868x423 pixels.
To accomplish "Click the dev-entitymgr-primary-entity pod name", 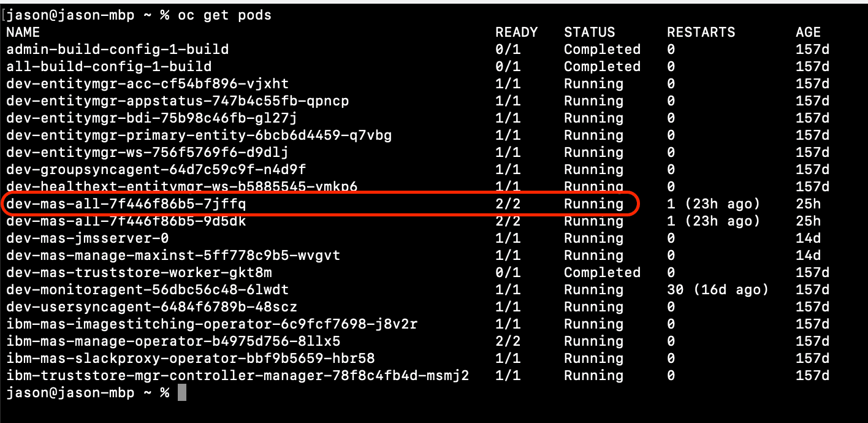I will pos(199,135).
